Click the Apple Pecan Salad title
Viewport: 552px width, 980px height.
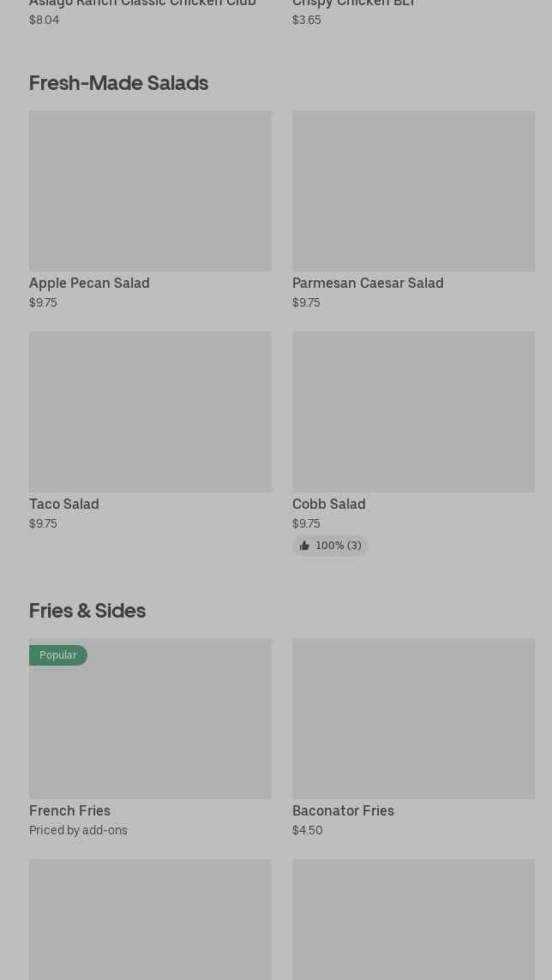pos(89,283)
